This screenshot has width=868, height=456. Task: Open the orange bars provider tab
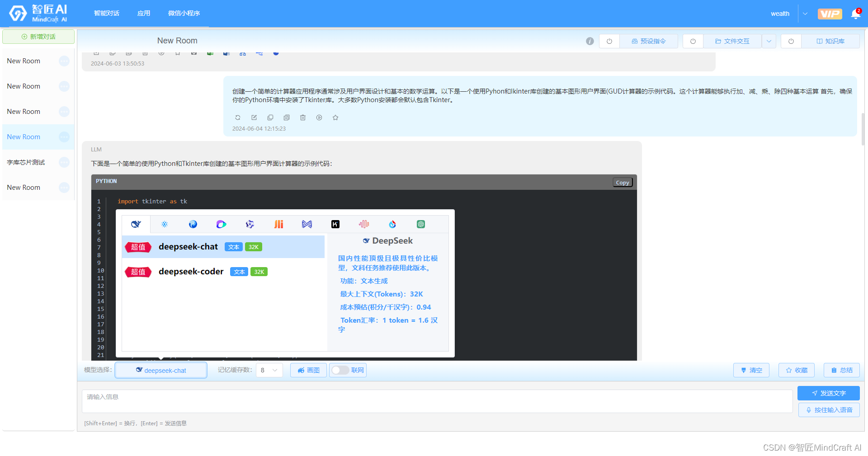pyautogui.click(x=278, y=224)
